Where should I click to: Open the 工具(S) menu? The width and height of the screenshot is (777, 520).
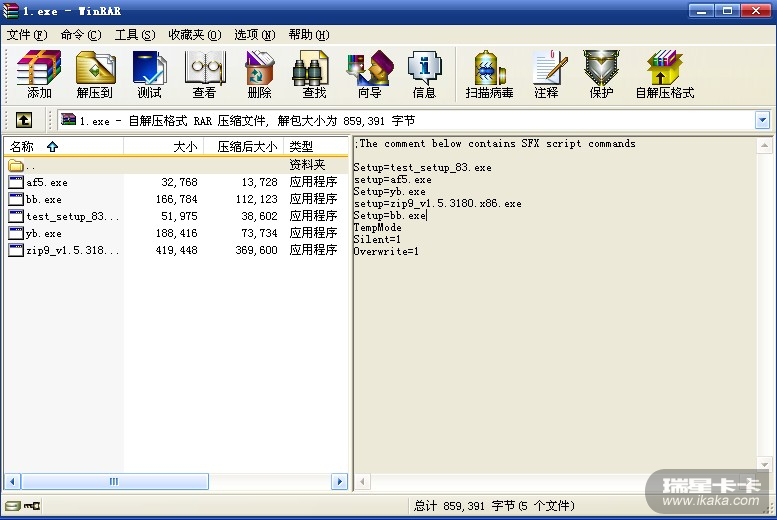[x=135, y=35]
